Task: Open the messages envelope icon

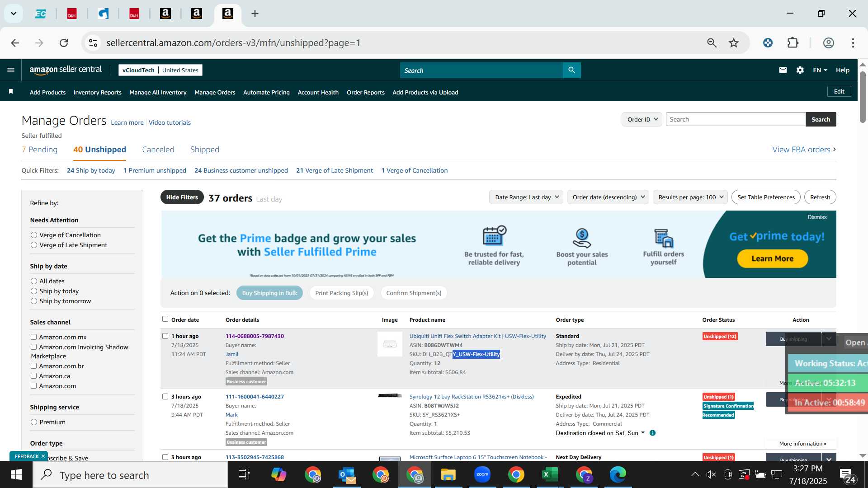Action: click(783, 70)
